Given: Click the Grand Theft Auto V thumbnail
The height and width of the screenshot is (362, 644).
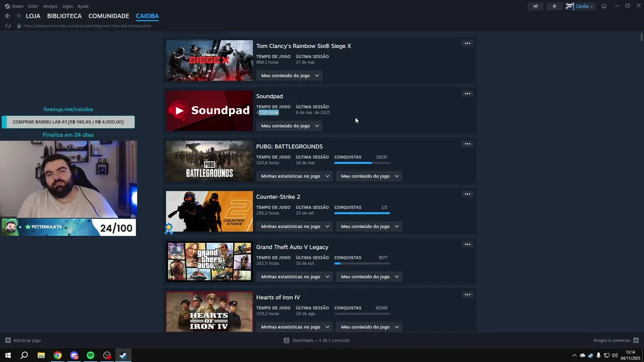Looking at the screenshot, I should pos(209,261).
